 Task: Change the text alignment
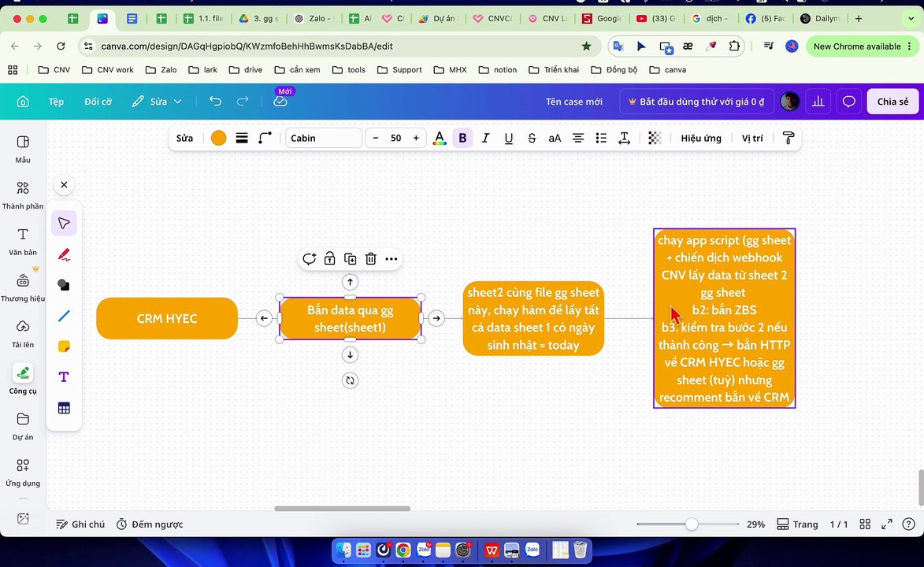point(578,138)
